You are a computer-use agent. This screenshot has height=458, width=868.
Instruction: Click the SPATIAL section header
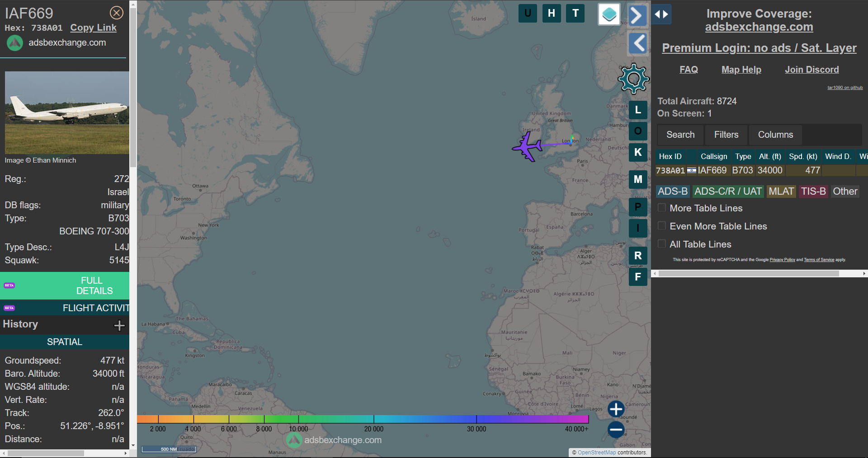coord(65,342)
